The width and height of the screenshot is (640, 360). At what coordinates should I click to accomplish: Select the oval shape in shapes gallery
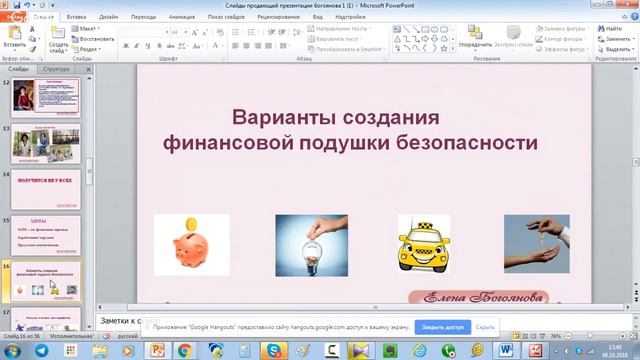click(434, 29)
